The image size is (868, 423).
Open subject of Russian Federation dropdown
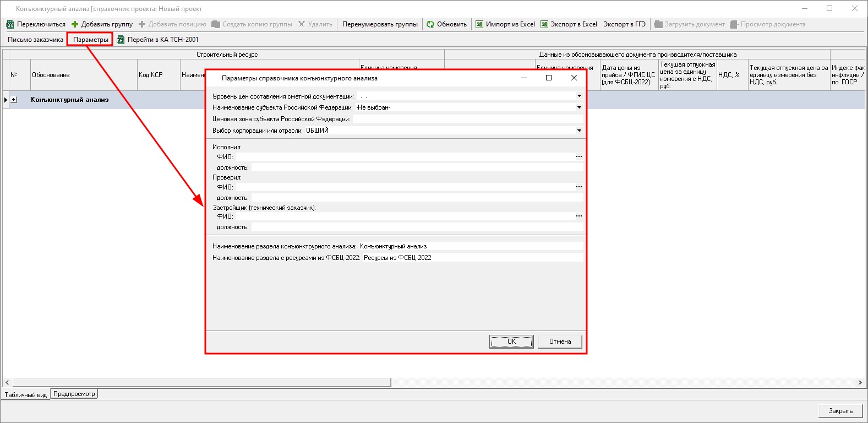click(579, 108)
